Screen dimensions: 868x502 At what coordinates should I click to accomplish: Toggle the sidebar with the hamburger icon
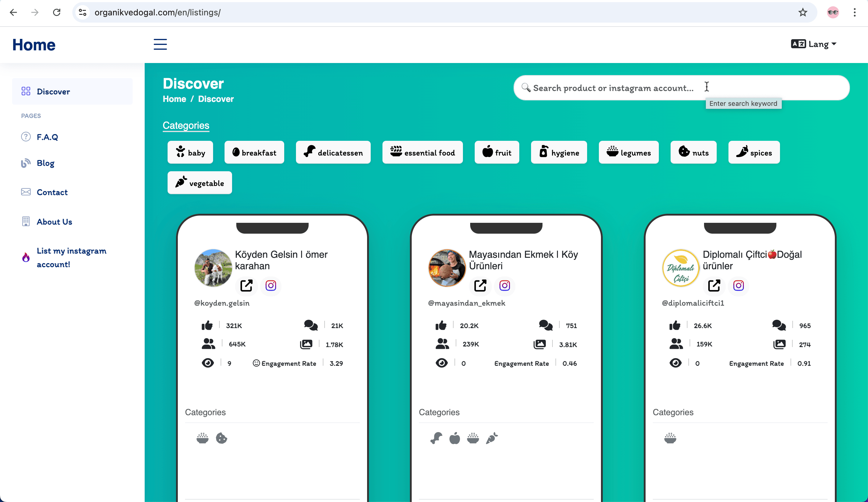click(x=160, y=44)
